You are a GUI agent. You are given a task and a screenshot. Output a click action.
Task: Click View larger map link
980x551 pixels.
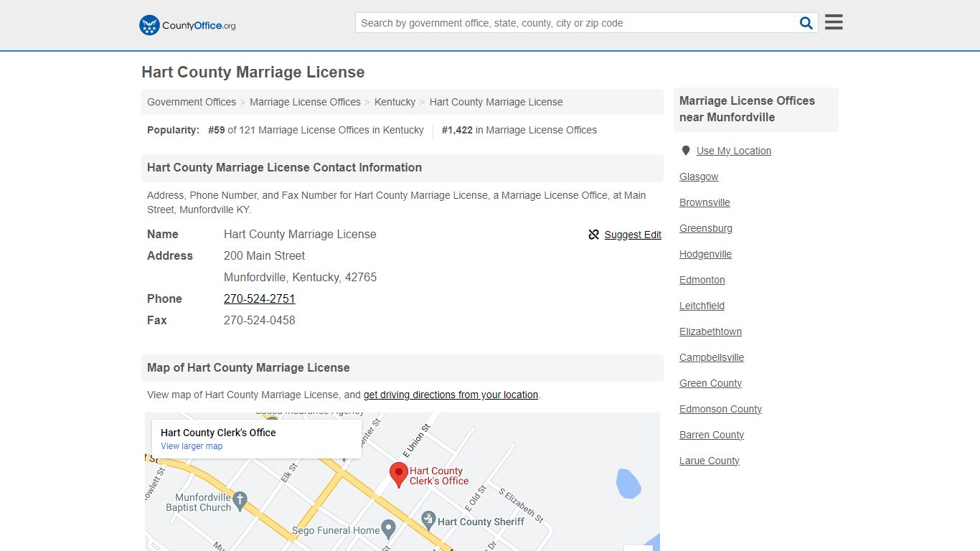pyautogui.click(x=192, y=446)
